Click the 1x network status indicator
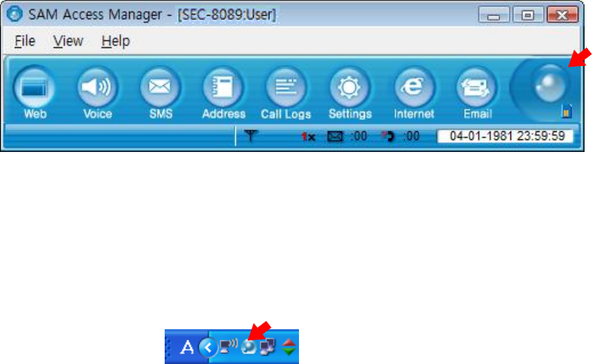The height and width of the screenshot is (364, 592). click(x=309, y=136)
